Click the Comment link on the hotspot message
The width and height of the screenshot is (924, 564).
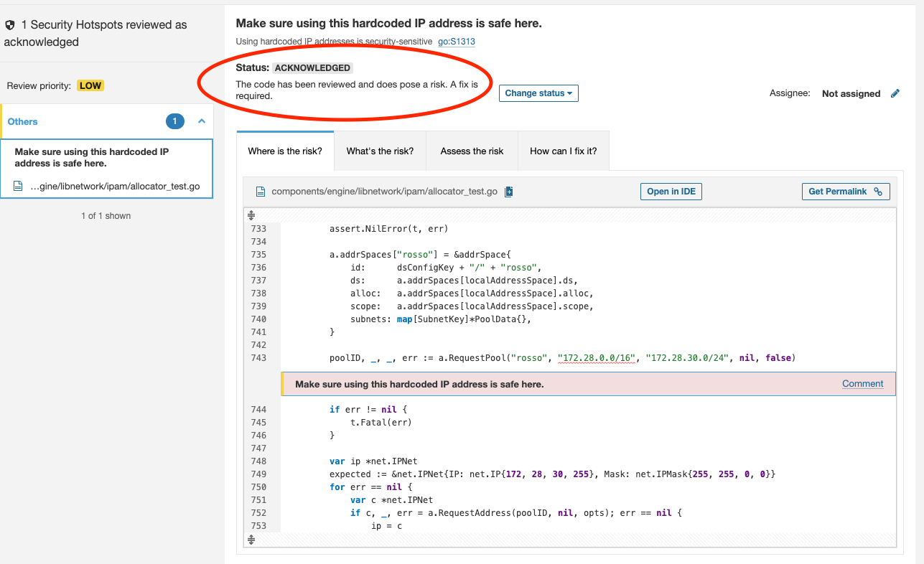coord(862,384)
